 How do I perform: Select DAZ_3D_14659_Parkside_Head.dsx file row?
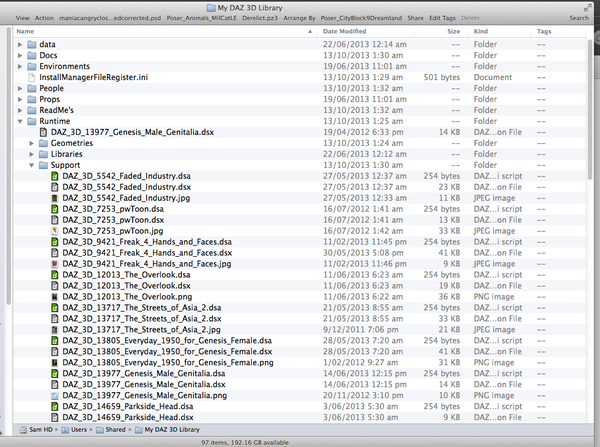point(299,418)
